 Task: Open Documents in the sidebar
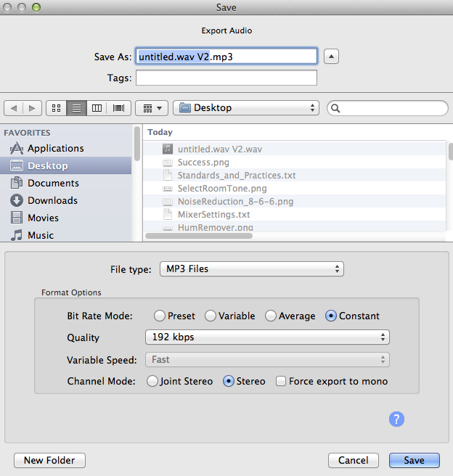pyautogui.click(x=65, y=183)
